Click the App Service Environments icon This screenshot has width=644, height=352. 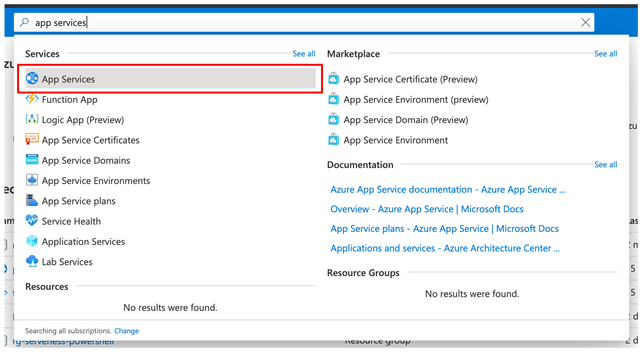coord(32,180)
